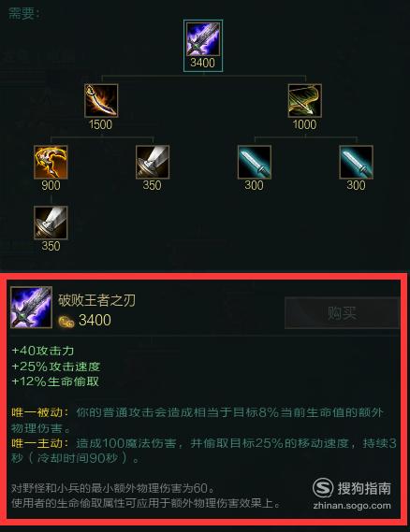Screen dimensions: 410x532
Task: Click the 1500 price label under the Cutlass
Action: pos(100,124)
